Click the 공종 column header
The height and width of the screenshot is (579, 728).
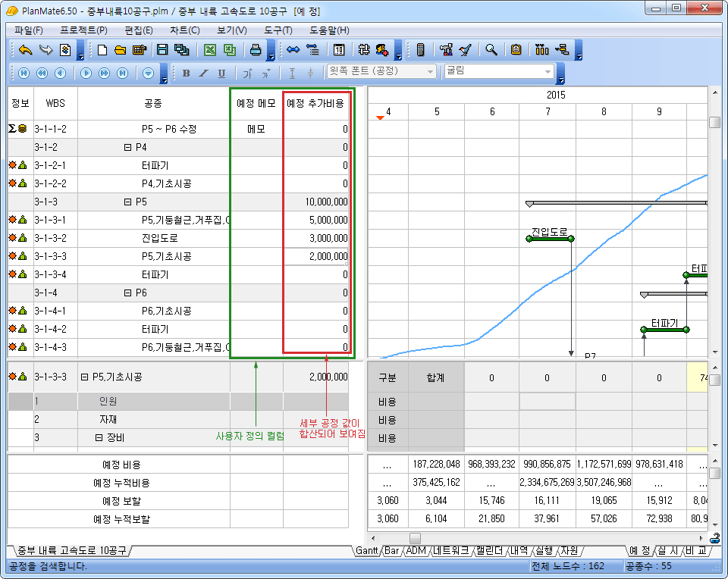(x=152, y=103)
